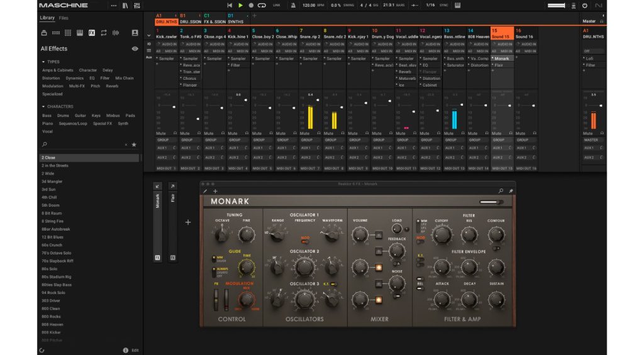Toggle the eye icon beside All Effects
The width and height of the screenshot is (644, 355).
135,48
